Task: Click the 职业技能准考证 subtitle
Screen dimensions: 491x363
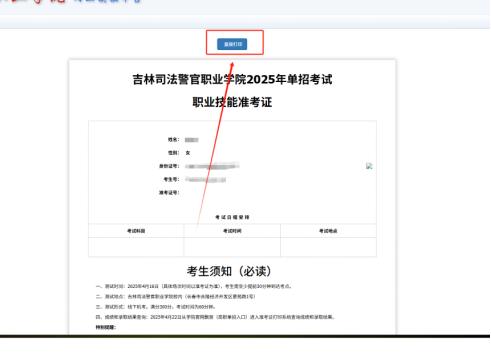Action: click(x=232, y=102)
